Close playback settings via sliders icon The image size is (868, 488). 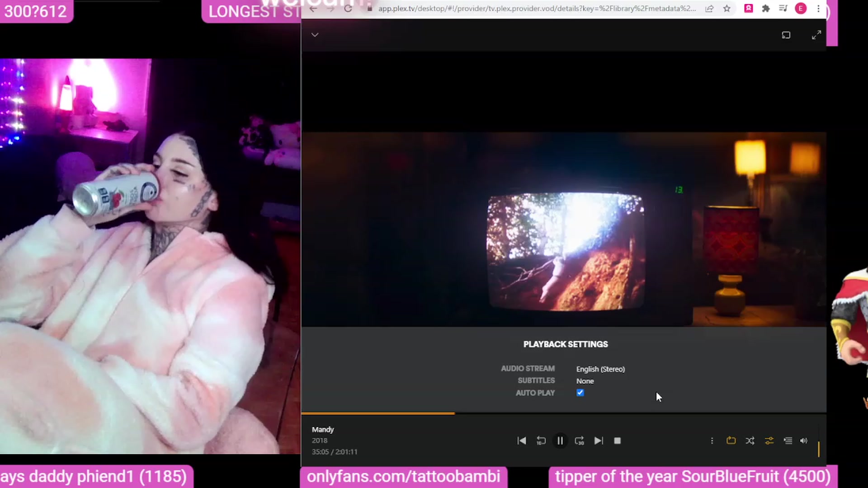pos(769,441)
